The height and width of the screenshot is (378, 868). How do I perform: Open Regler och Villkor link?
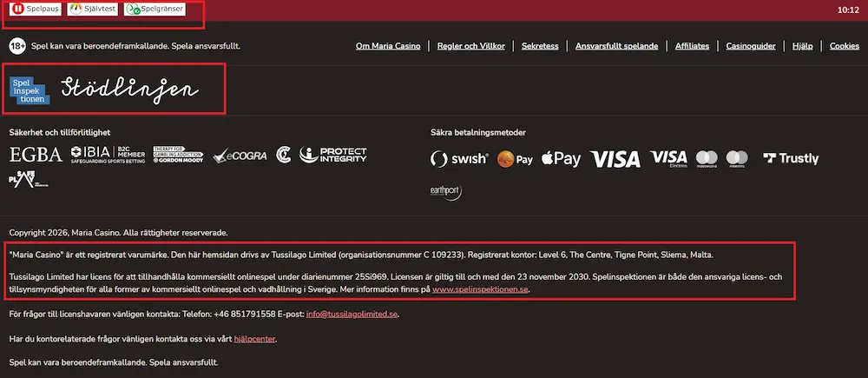(x=471, y=47)
